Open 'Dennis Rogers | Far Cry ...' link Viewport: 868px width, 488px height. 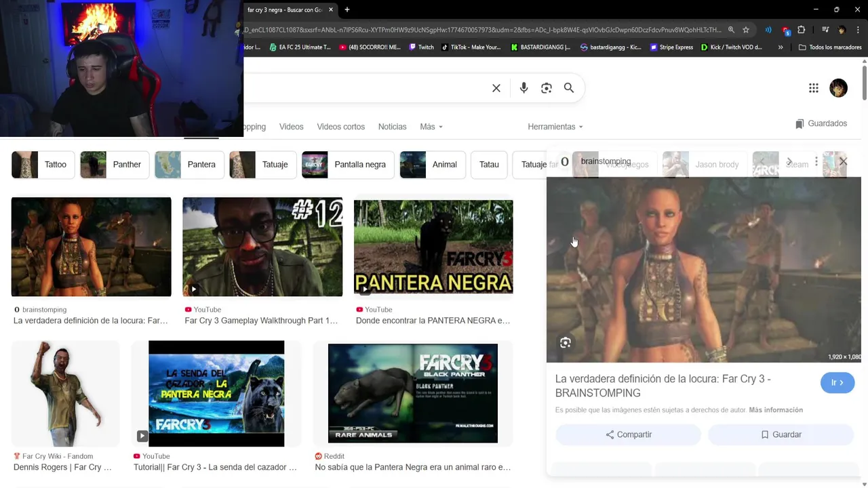pos(62,467)
